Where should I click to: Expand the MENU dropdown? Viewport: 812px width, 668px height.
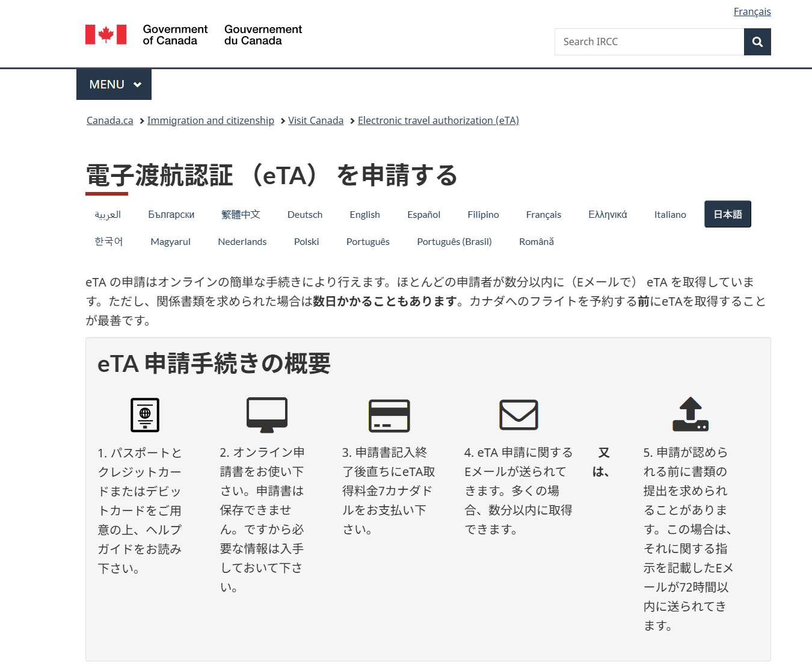(114, 84)
